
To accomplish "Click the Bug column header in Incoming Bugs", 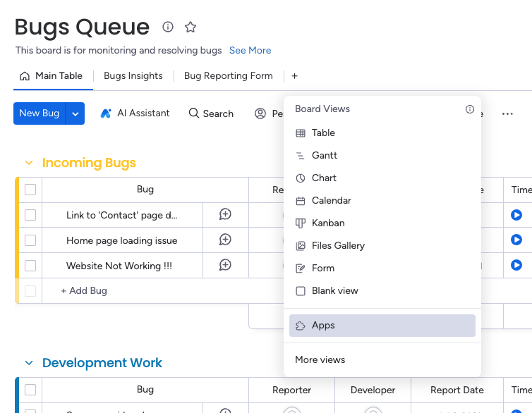I will (145, 190).
